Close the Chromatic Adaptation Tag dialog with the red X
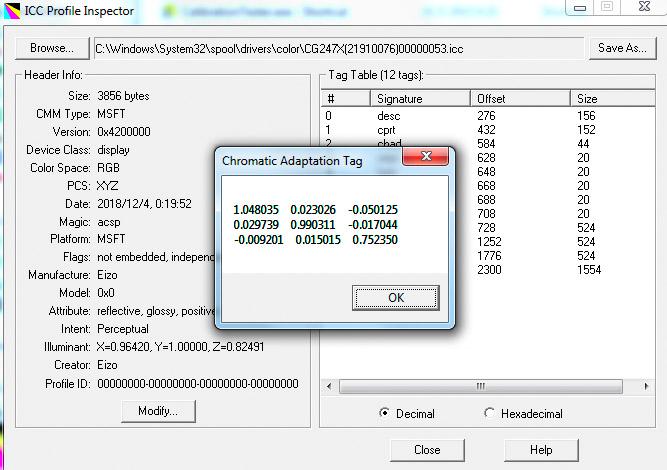This screenshot has width=667, height=470. [425, 156]
